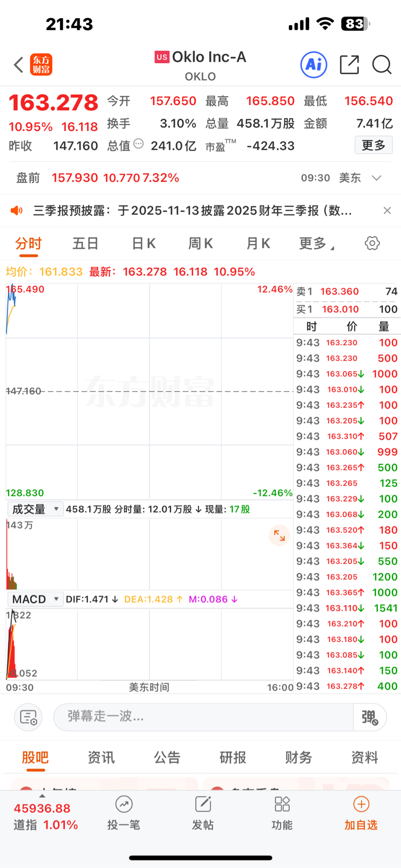Open the 财务 tab
This screenshot has height=868, width=401.
298,758
